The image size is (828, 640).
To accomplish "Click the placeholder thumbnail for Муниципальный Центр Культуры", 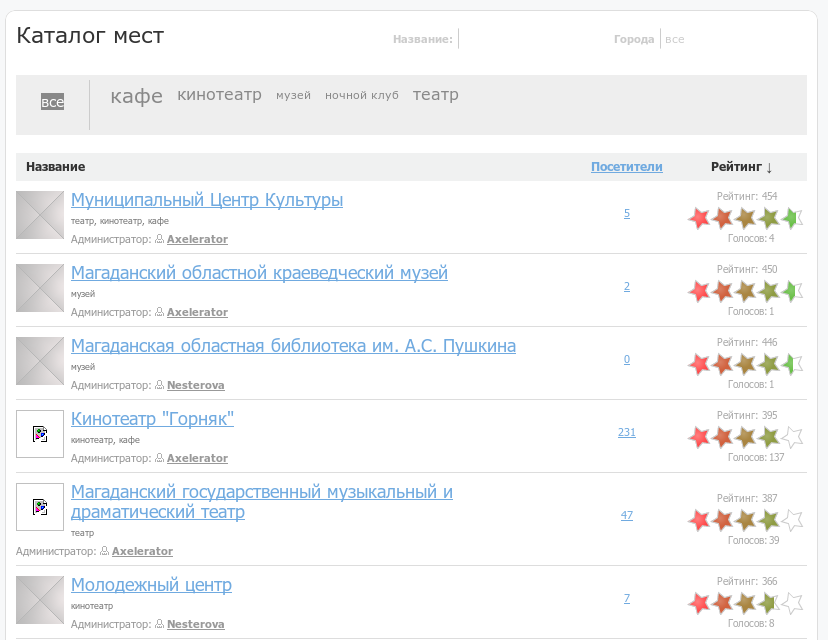I will coord(40,215).
